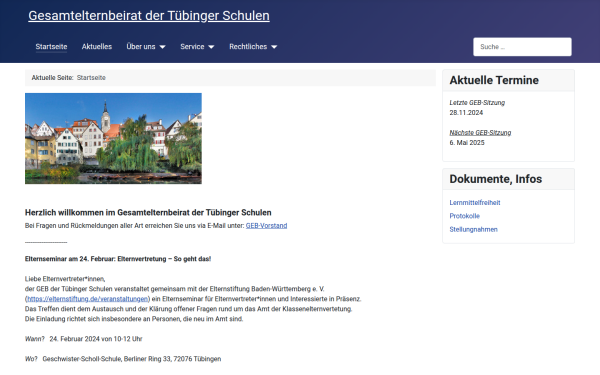The width and height of the screenshot is (600, 375).
Task: Focus the Suche search field
Action: pos(522,47)
